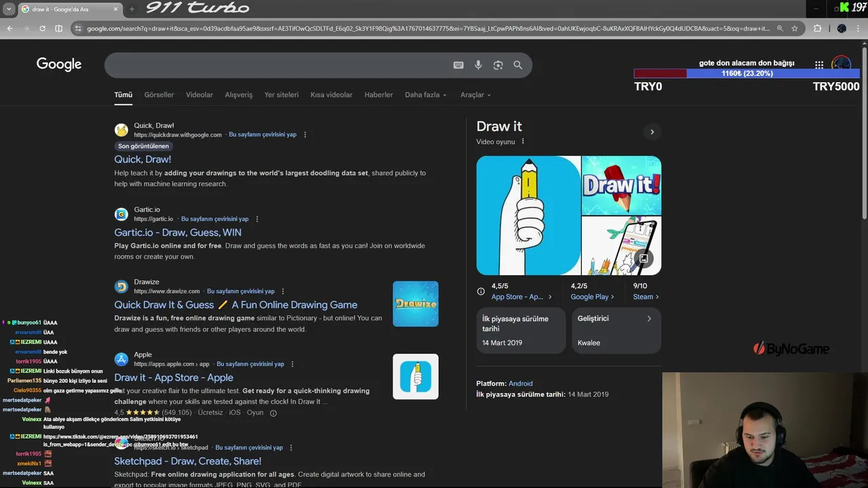The image size is (868, 488).
Task: Open the browser profile avatar in toolbar
Action: tap(842, 28)
